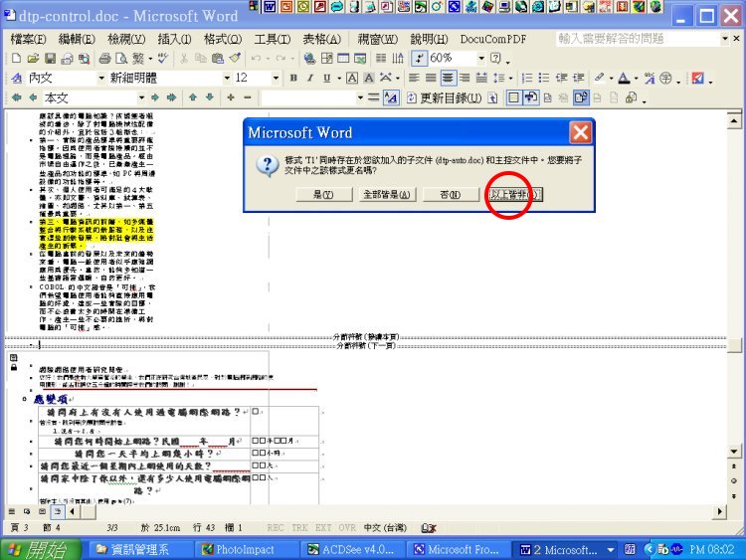Click 全部皆是(A) in the dialog
The image size is (746, 560).
(x=387, y=194)
